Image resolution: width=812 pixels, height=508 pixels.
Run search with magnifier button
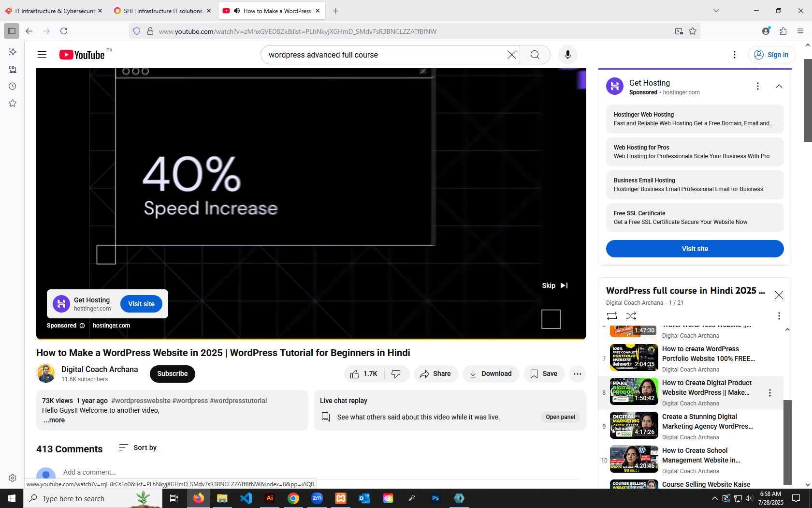click(x=535, y=55)
